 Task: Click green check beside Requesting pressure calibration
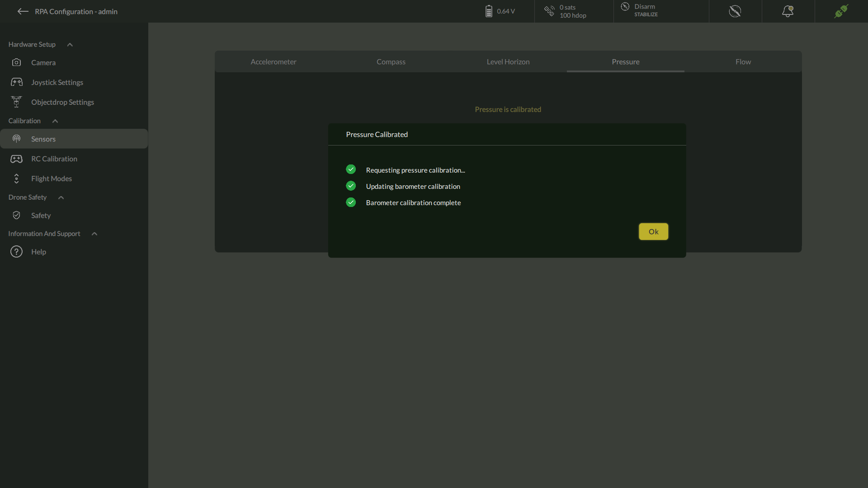(x=351, y=169)
